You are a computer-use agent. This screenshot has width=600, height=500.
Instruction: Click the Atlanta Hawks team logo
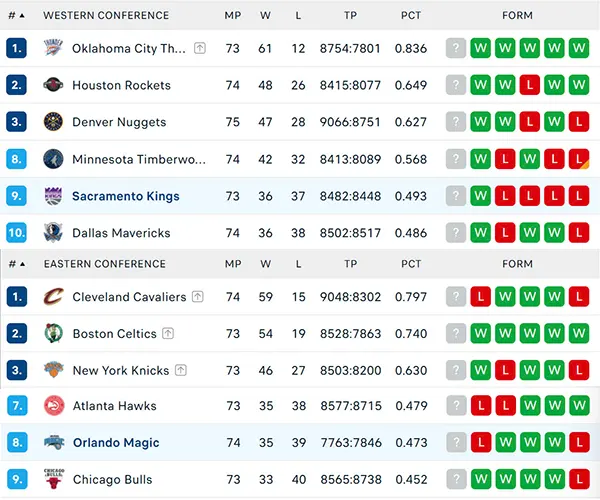(54, 406)
